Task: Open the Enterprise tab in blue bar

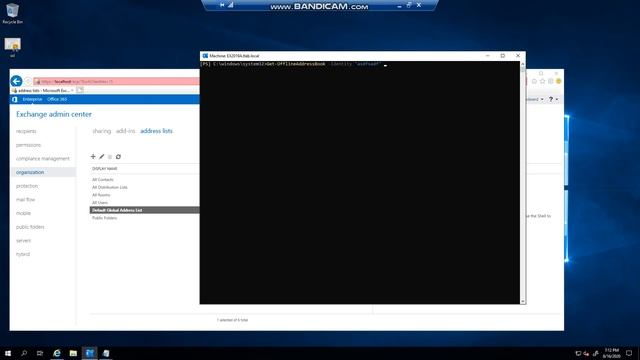Action: tap(32, 99)
